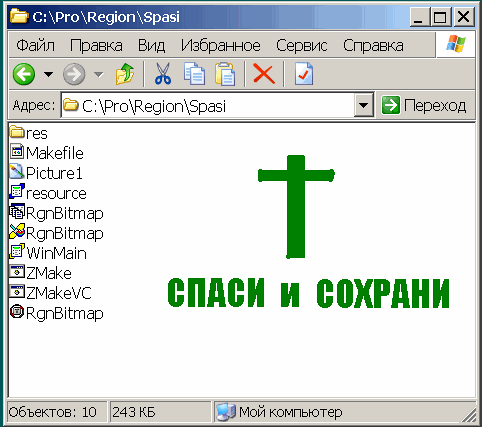Open the Избранное menu
Image resolution: width=482 pixels, height=427 pixels.
[221, 45]
